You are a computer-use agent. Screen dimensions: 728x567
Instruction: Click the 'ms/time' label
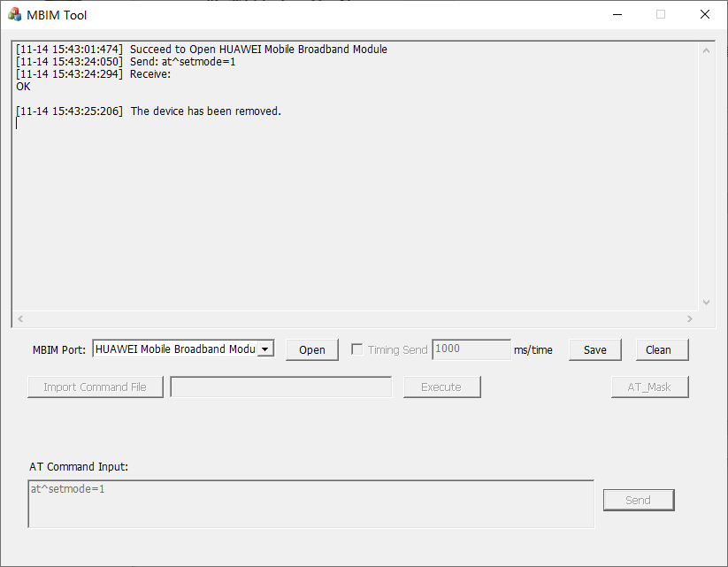pos(533,350)
